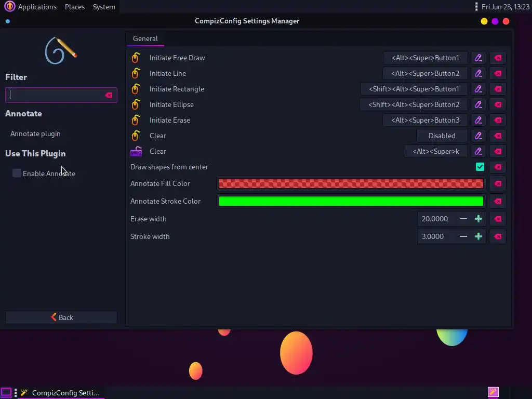
Task: Decrease the Erase width value
Action: coord(463,219)
